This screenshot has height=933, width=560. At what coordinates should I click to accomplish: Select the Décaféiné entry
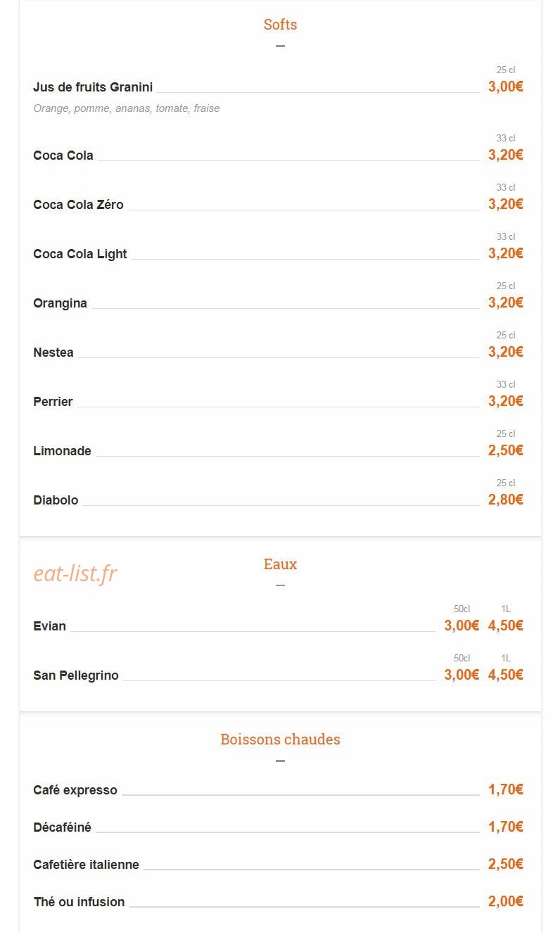click(x=63, y=827)
